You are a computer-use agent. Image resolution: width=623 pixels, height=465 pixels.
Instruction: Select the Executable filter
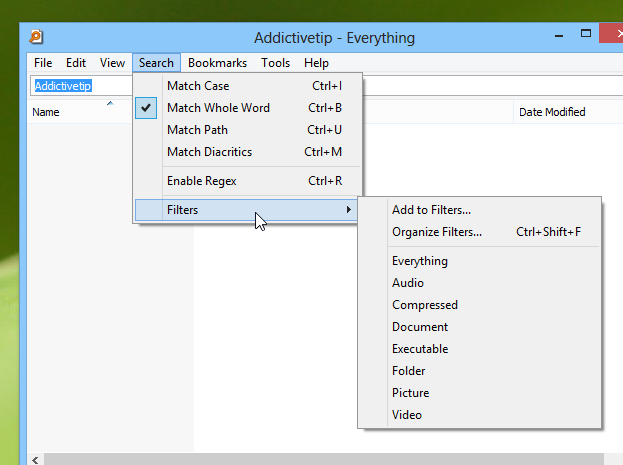tap(480, 349)
